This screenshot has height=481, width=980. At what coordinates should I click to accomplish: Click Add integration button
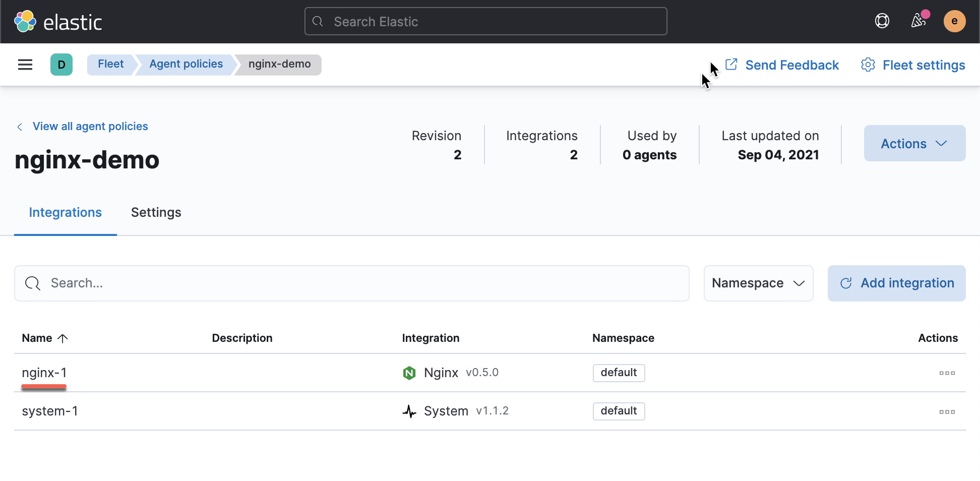click(897, 283)
